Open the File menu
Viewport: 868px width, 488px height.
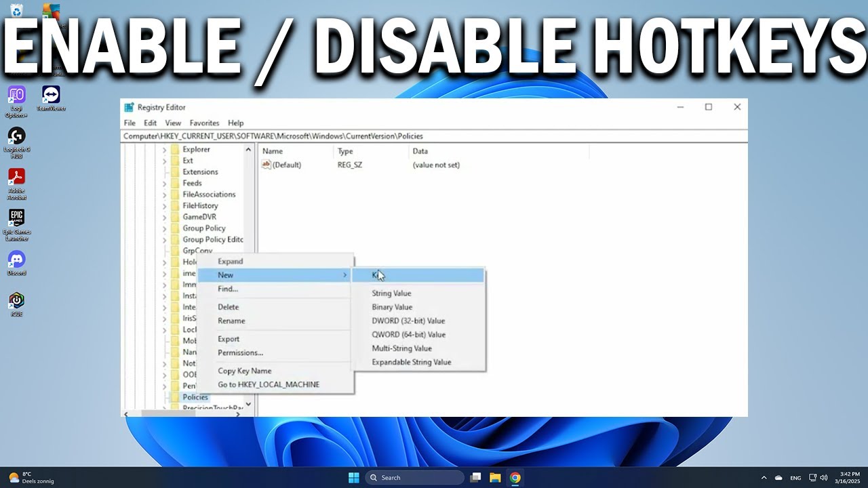pos(130,123)
